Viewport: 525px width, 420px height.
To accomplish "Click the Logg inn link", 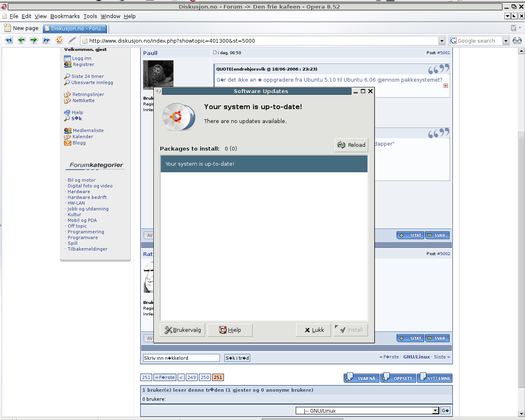I will [x=82, y=58].
